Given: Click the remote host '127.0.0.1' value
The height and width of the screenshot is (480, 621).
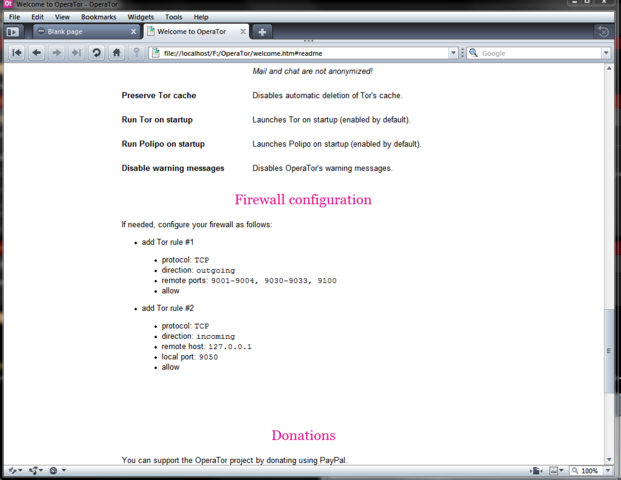Looking at the screenshot, I should click(230, 347).
